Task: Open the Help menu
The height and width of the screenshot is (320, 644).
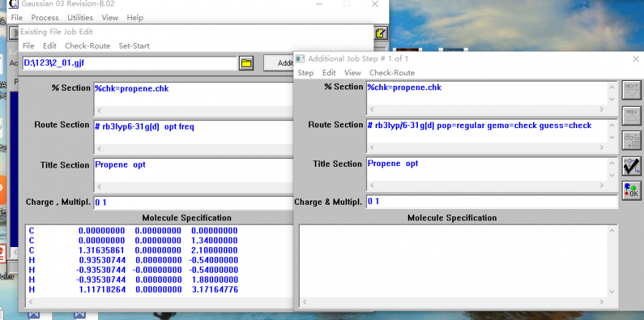Action: point(135,18)
